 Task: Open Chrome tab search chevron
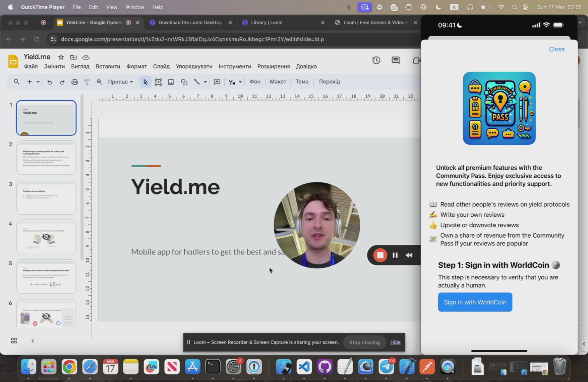(x=580, y=23)
